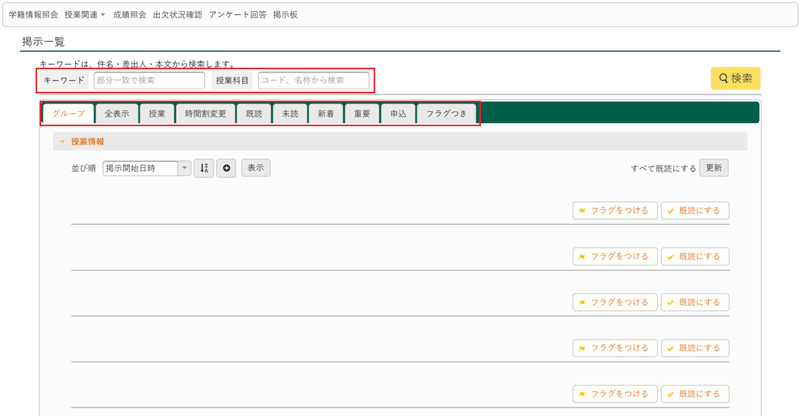This screenshot has height=416, width=800.
Task: Switch to the グループ tab
Action: click(68, 113)
